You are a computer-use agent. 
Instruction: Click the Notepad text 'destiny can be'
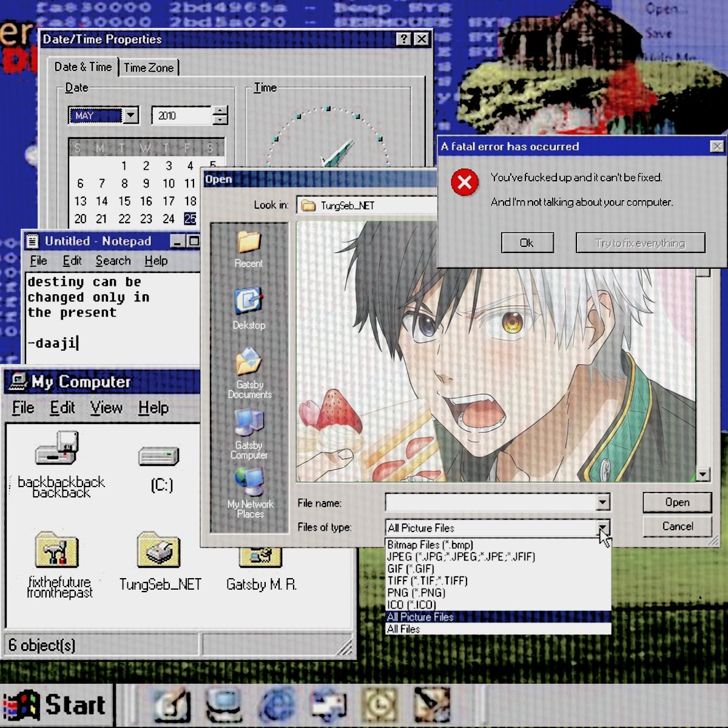point(84,282)
